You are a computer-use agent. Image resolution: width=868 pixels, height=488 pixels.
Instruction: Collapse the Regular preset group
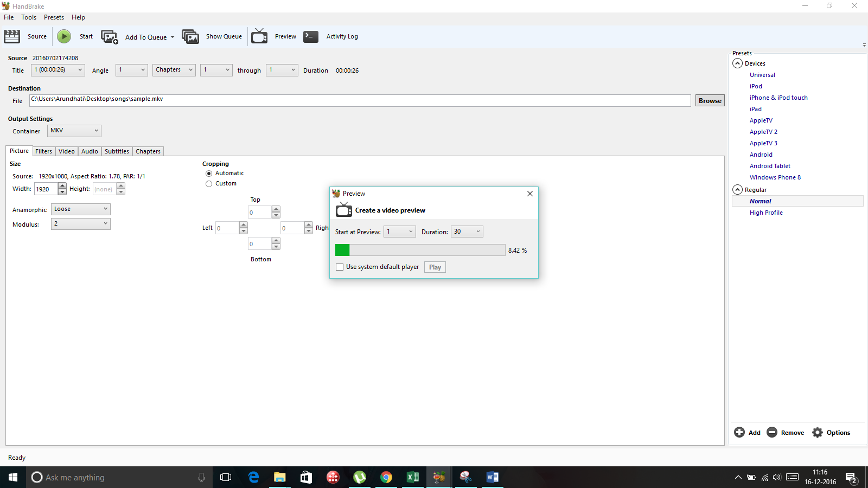[x=738, y=190]
